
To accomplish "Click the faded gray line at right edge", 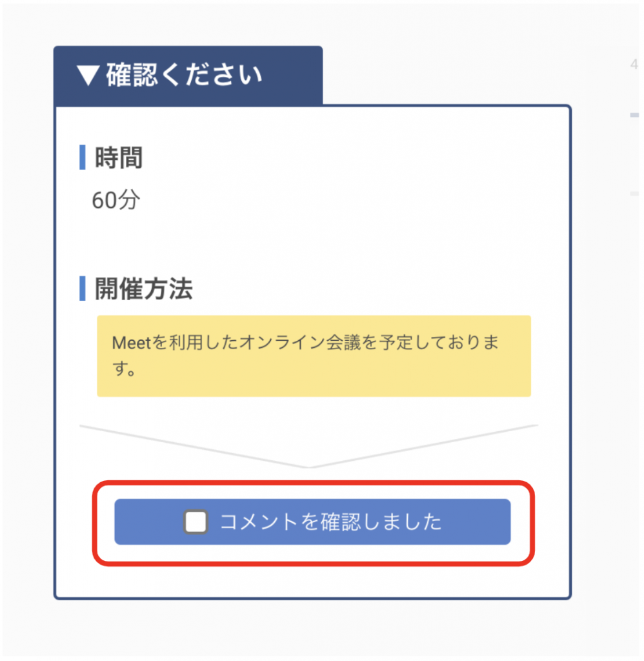I will [634, 193].
